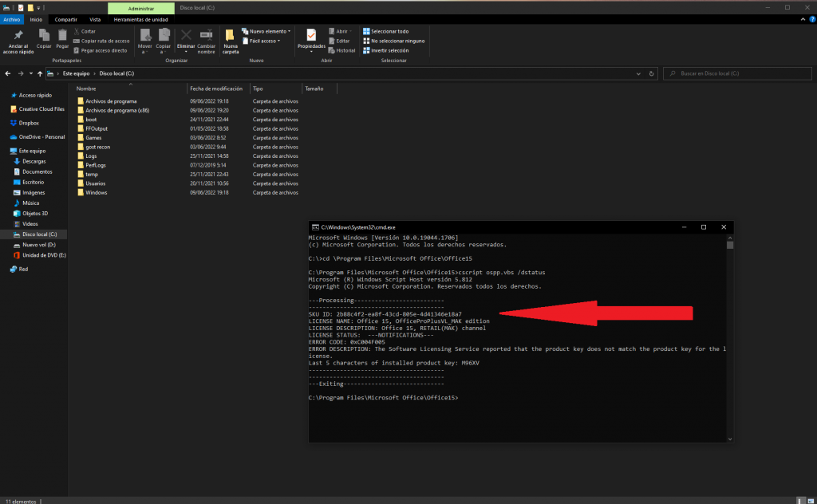Open Propiedades from the ribbon
This screenshot has height=504, width=817.
coord(310,39)
